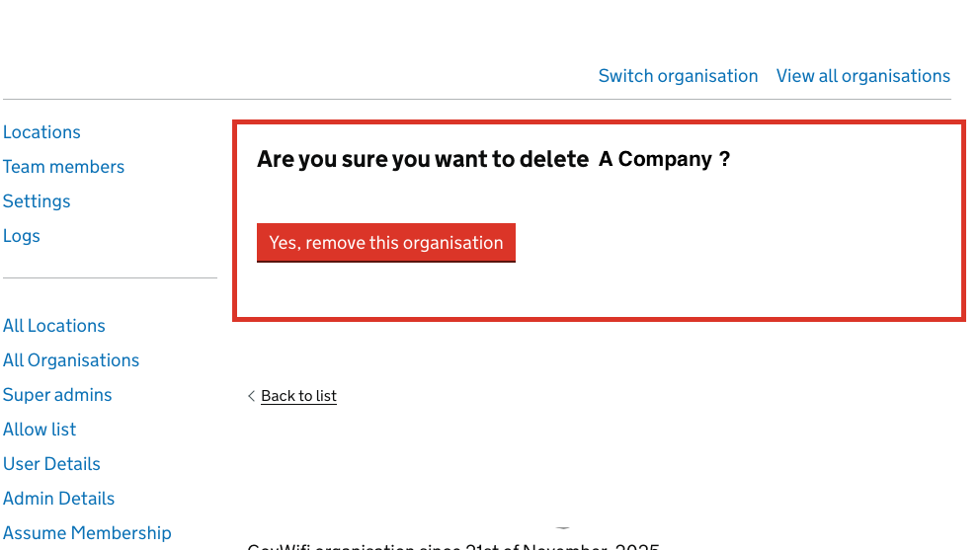View the Logs page
The image size is (980, 550).
click(x=22, y=236)
